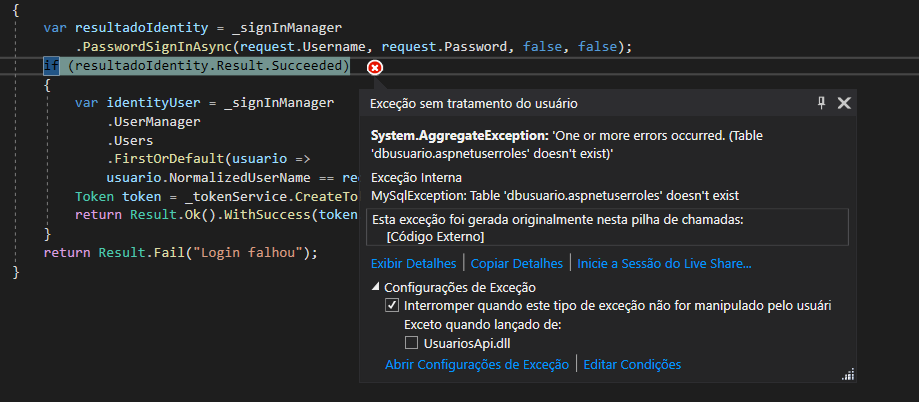Click the highlighted if keyword
The height and width of the screenshot is (402, 919).
[x=51, y=66]
